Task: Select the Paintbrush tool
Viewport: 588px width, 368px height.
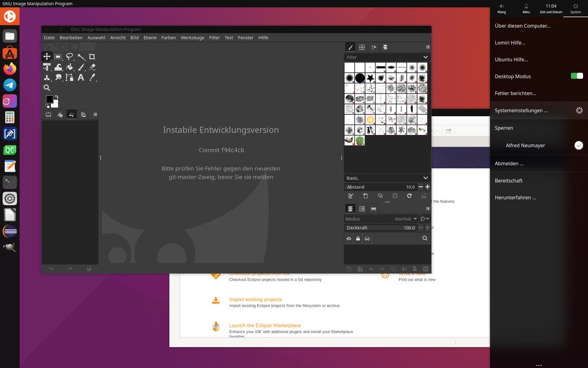Action: pyautogui.click(x=81, y=67)
